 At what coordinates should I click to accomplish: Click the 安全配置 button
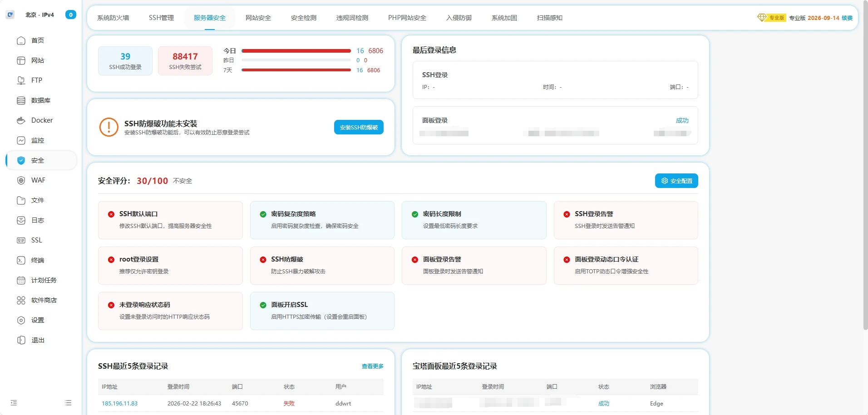676,181
